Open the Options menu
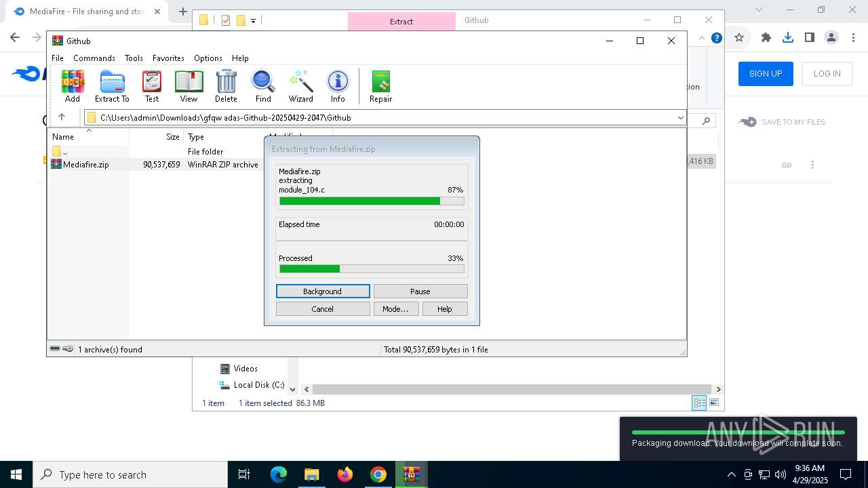The width and height of the screenshot is (868, 488). pyautogui.click(x=208, y=58)
